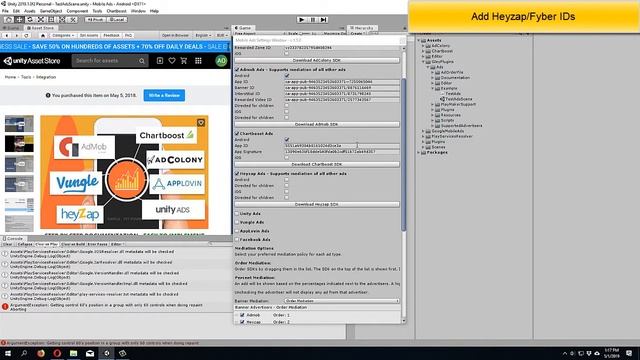Go back in the Asset Store browser

pyautogui.click(x=7, y=36)
